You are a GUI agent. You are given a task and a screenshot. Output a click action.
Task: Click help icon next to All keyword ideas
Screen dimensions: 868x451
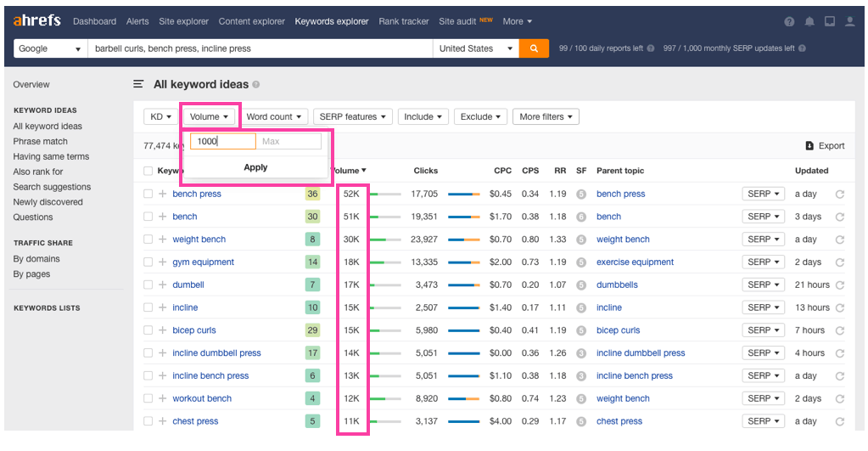(x=255, y=85)
